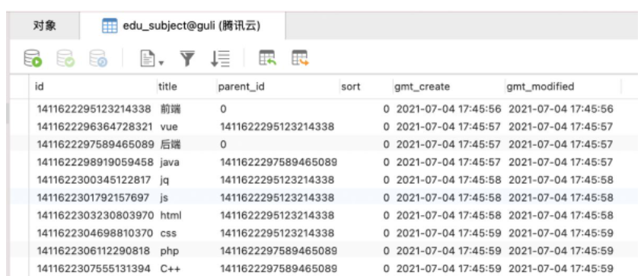Viewport: 644px width, 276px height.
Task: Select the sort value in jq row
Action: click(x=386, y=180)
